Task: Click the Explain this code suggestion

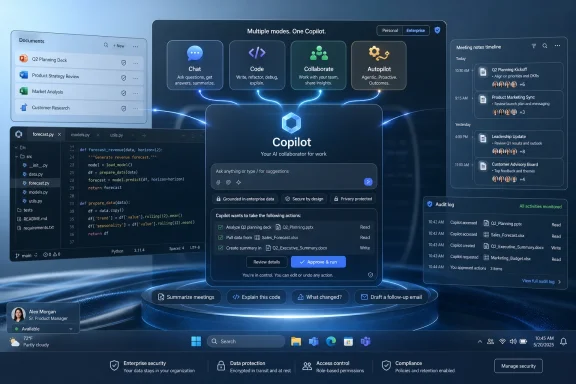Action: point(256,297)
